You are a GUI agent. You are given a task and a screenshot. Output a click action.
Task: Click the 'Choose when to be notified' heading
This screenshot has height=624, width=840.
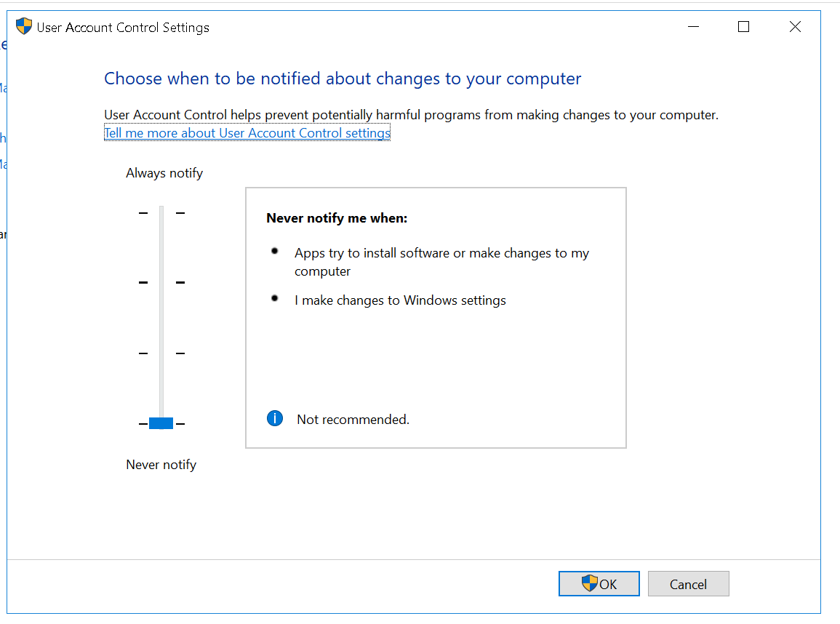tap(343, 79)
